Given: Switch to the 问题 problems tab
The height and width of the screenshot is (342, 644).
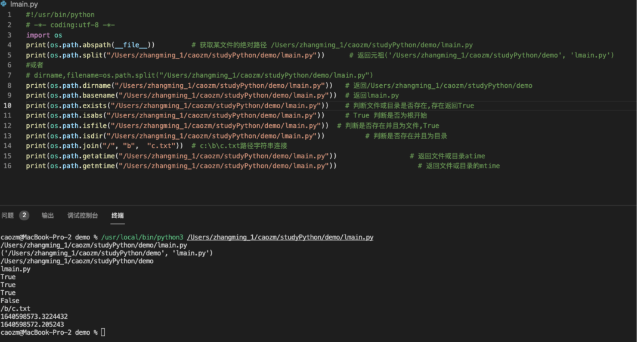Looking at the screenshot, I should point(7,215).
